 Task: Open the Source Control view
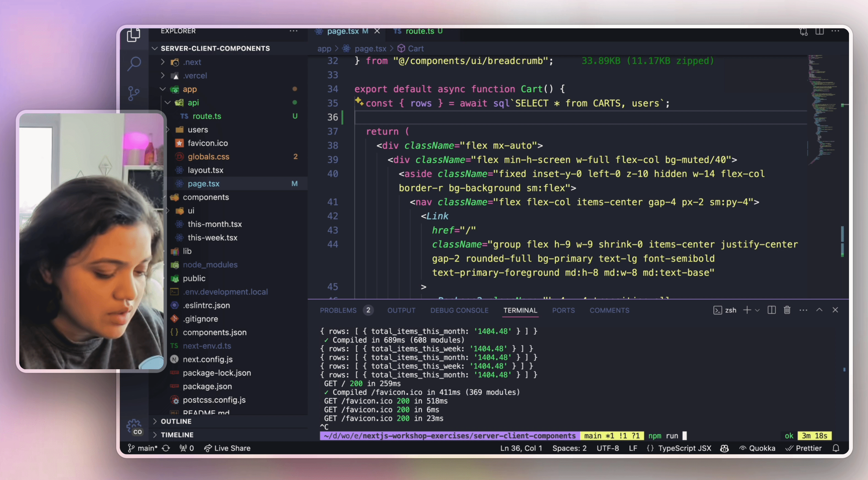tap(134, 93)
